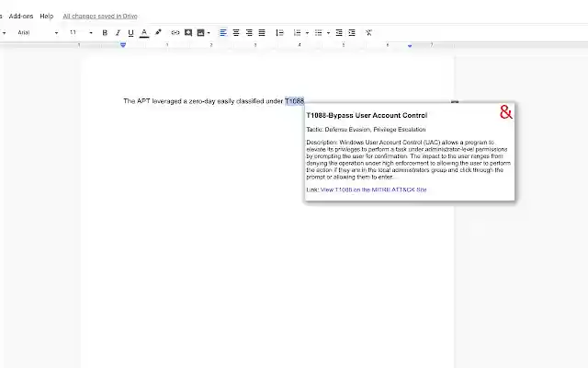Expand numbered list style dropdown
Image resolution: width=588 pixels, height=368 pixels.
pyautogui.click(x=307, y=33)
